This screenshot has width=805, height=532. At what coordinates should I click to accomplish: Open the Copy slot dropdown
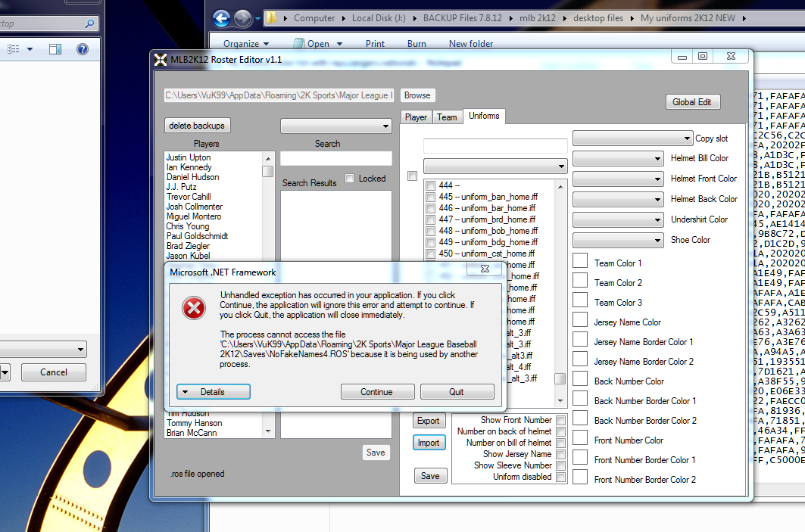[632, 138]
